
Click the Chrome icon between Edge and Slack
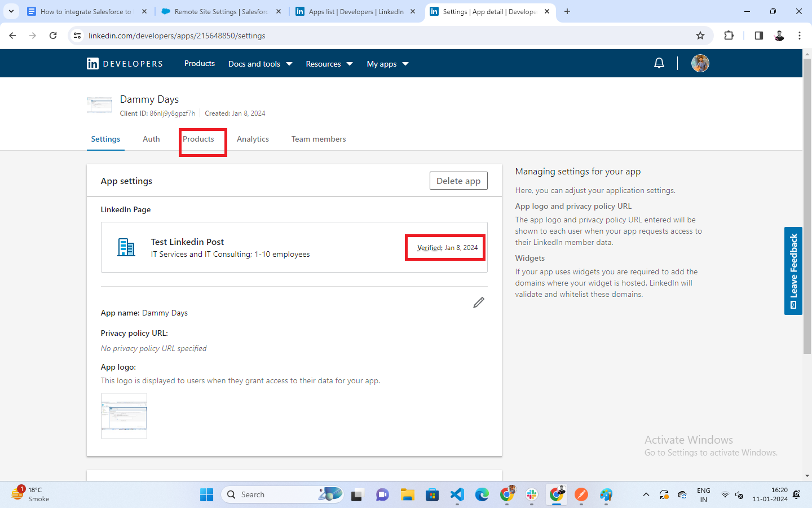click(x=507, y=494)
